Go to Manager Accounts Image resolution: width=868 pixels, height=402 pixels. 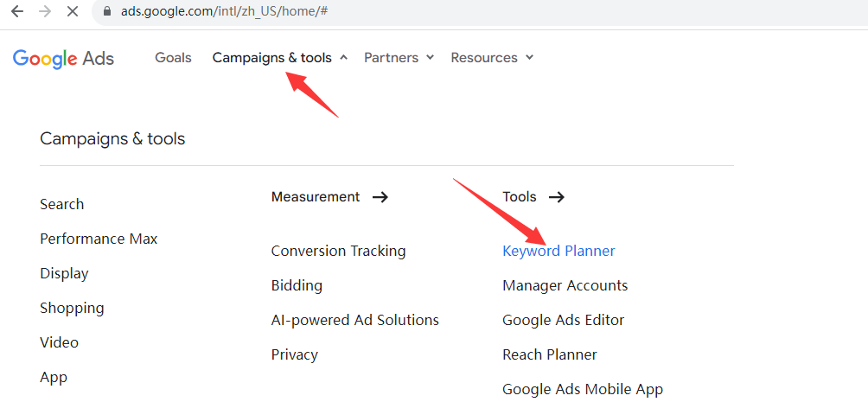pos(565,285)
